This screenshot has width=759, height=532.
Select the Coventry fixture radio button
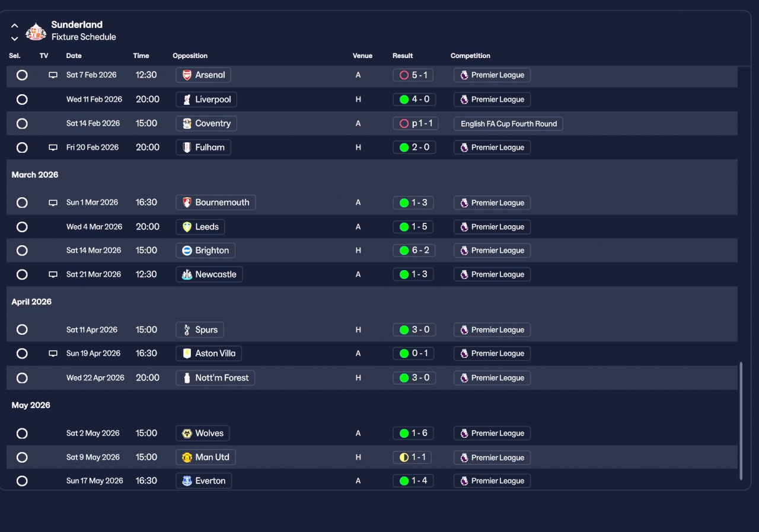(x=22, y=124)
